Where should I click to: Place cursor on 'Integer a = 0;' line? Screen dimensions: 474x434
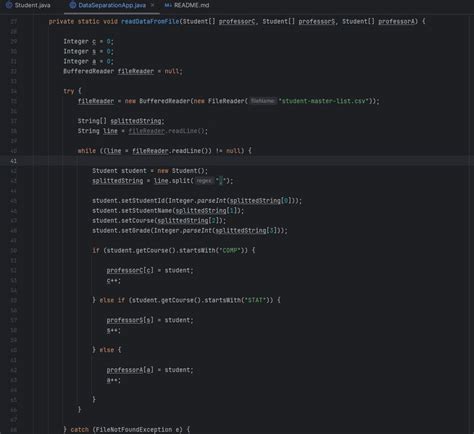pos(89,61)
